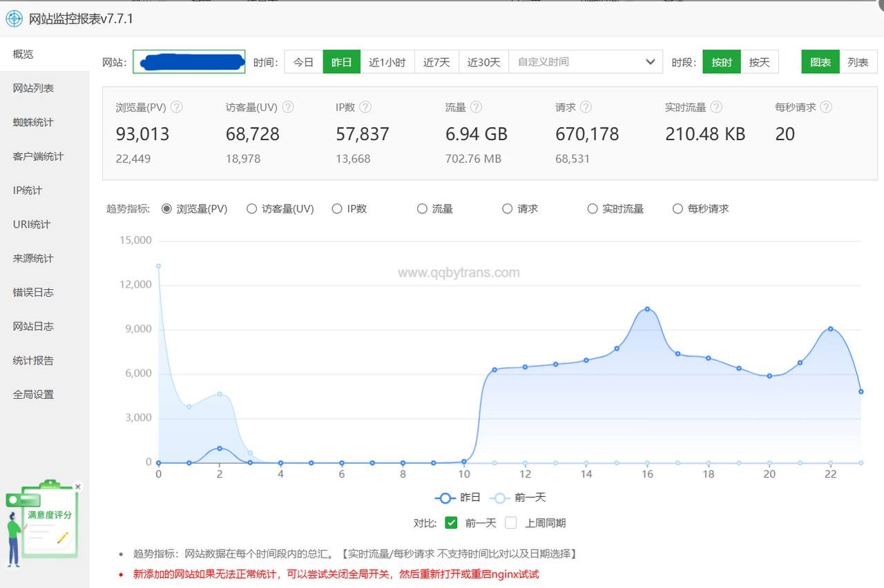884x588 pixels.
Task: Open the 网站 selector box
Action: pos(189,62)
